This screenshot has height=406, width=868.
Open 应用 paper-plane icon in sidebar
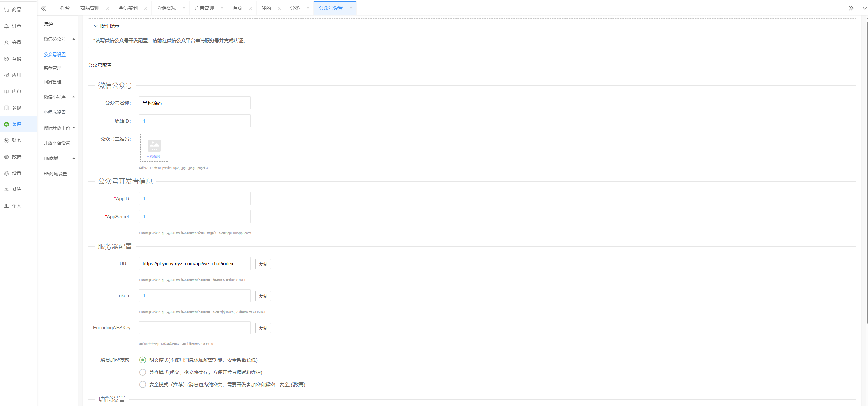[6, 75]
